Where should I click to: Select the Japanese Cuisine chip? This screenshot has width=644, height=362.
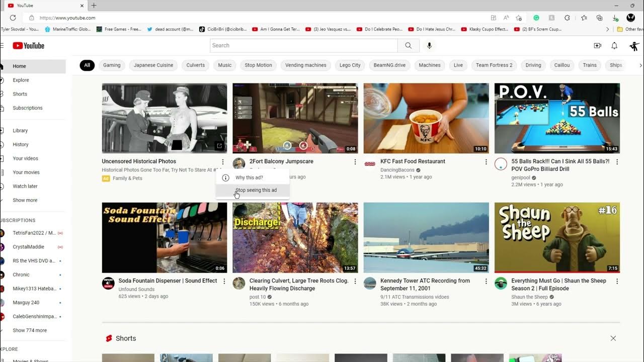click(153, 65)
